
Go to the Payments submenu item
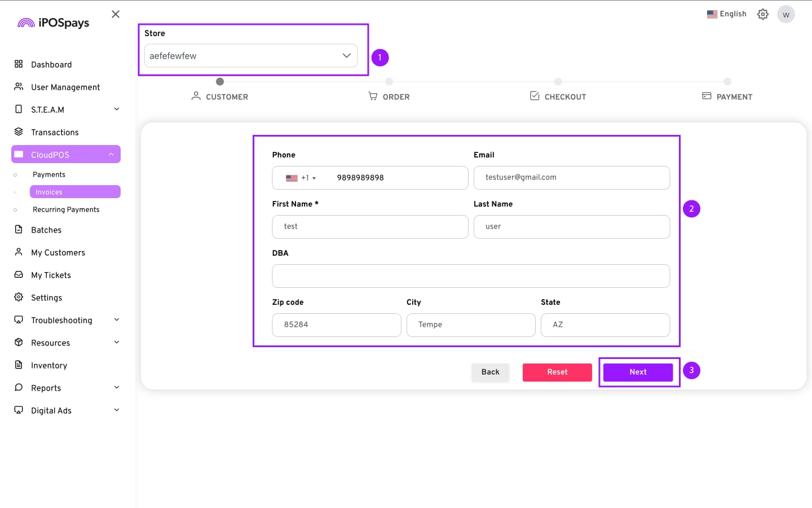(49, 175)
